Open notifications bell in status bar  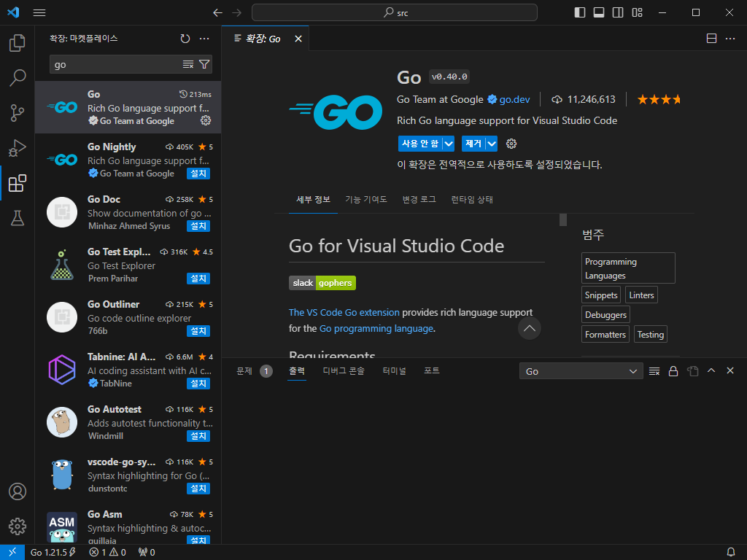(730, 553)
